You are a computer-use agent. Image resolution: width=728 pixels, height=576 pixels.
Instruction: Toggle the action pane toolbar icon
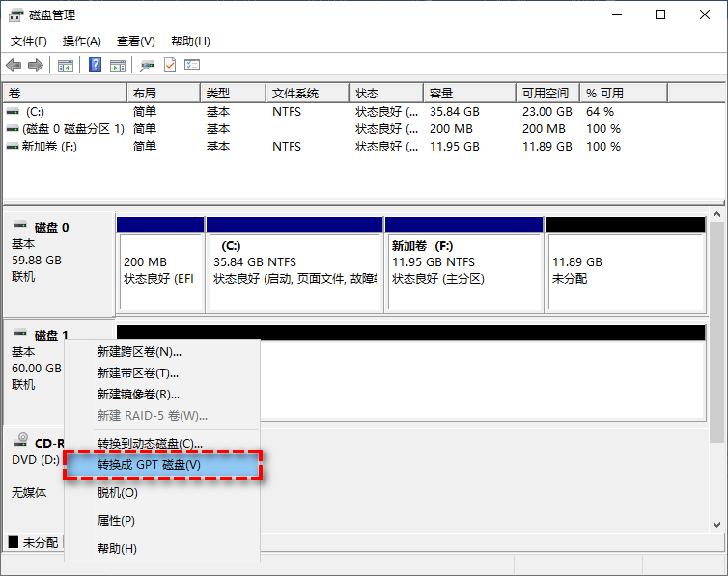coord(117,65)
